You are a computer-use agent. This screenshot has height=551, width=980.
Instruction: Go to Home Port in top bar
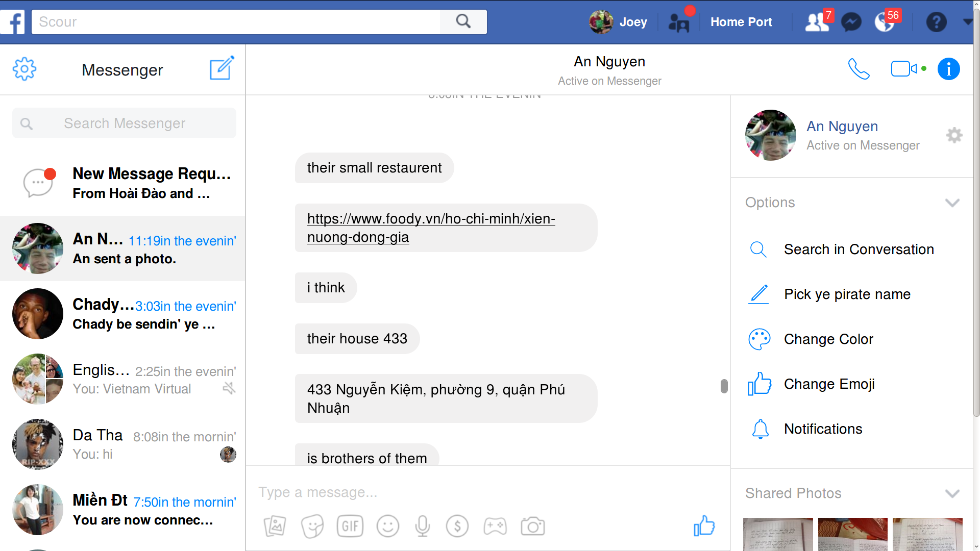point(741,22)
